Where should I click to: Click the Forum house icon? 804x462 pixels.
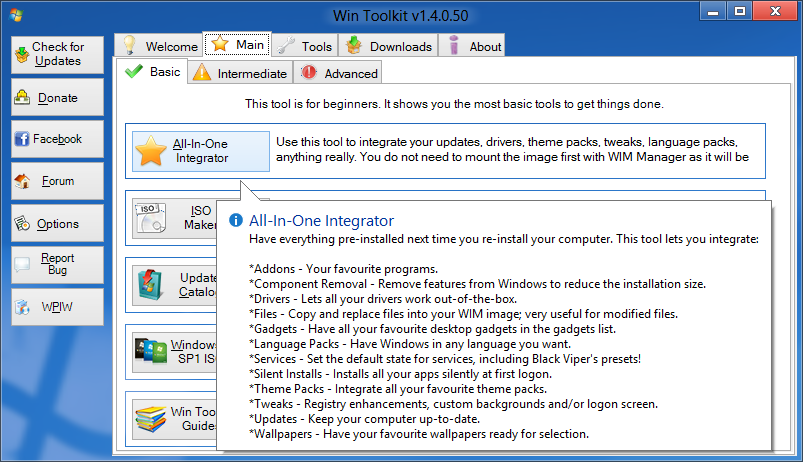[x=22, y=182]
